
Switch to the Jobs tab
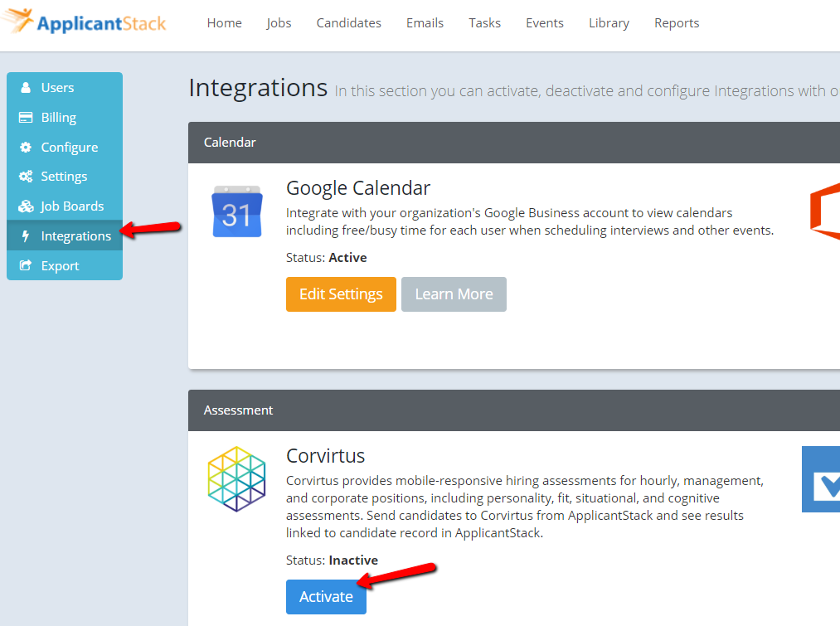point(279,23)
